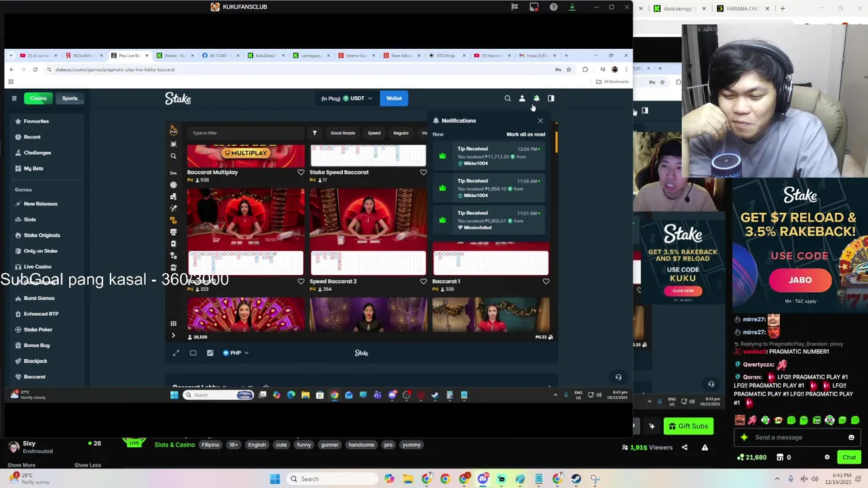This screenshot has width=868, height=488.
Task: Select the Good Roads filter chip
Action: tap(342, 133)
